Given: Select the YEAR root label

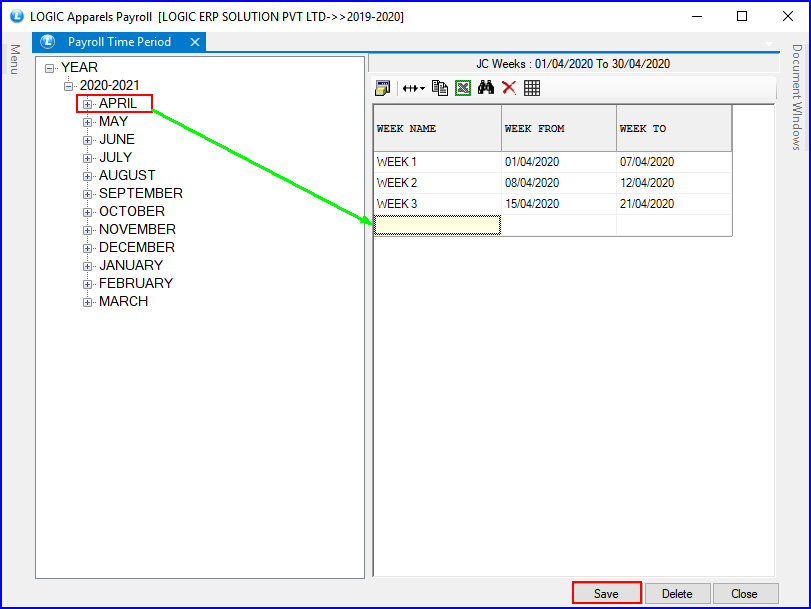Looking at the screenshot, I should [79, 67].
